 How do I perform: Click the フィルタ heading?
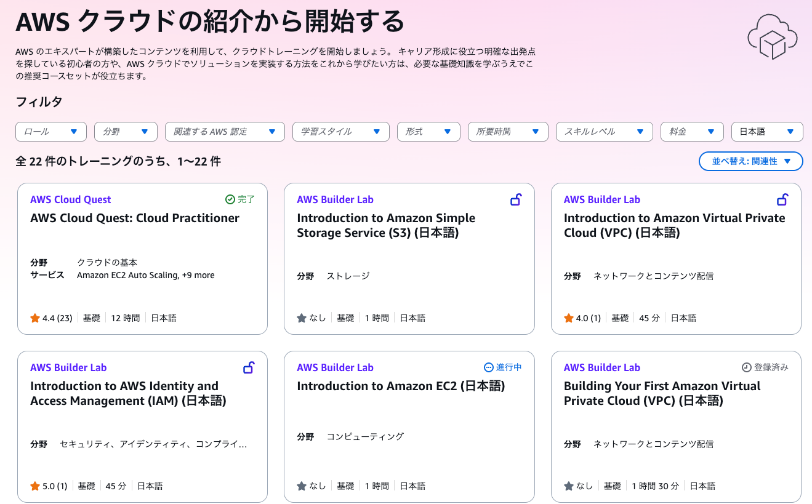tap(39, 102)
